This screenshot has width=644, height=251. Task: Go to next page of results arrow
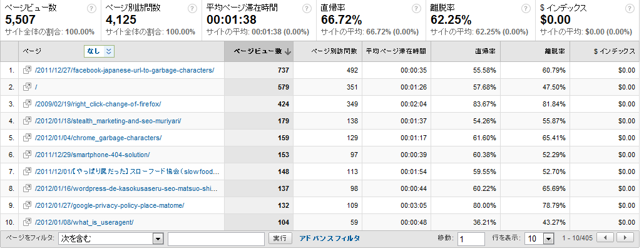[624, 238]
